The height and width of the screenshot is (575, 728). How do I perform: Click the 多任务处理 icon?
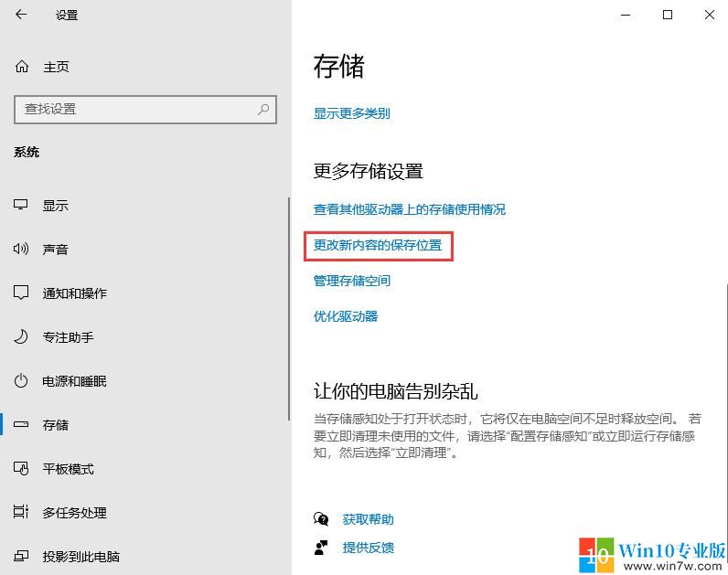21,512
